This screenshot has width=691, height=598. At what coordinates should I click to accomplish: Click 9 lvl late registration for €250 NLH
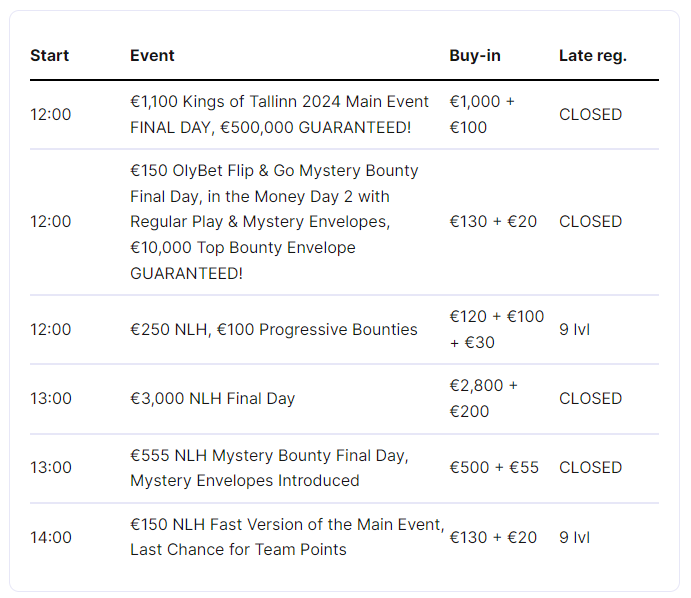[574, 329]
